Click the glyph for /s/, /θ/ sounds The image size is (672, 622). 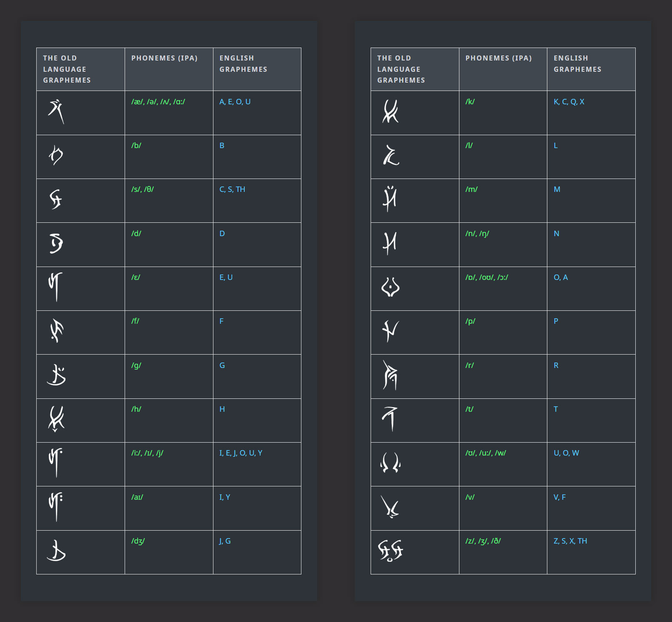56,199
